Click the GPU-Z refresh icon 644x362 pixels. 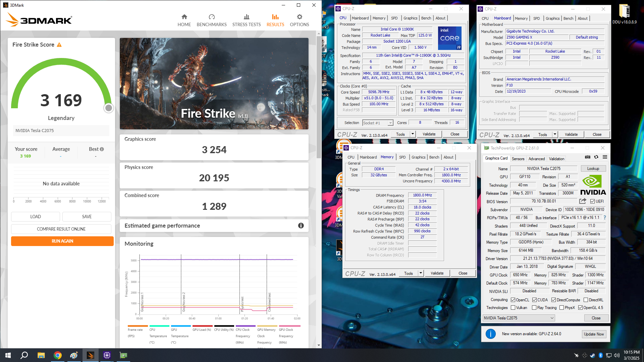coord(596,157)
